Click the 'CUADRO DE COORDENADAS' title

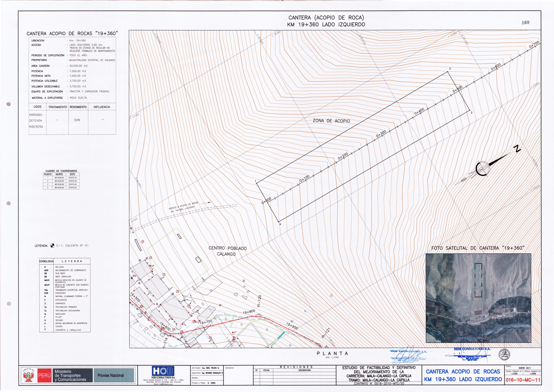coord(61,171)
